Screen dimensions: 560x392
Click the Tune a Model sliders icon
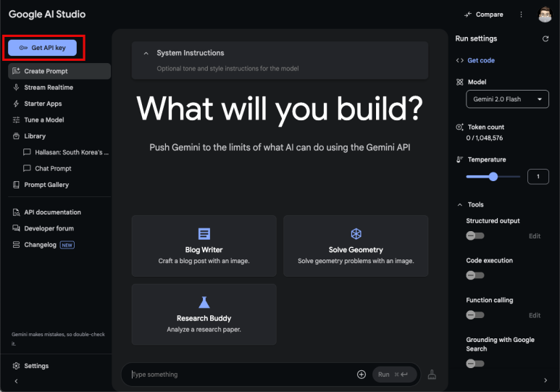(x=16, y=120)
